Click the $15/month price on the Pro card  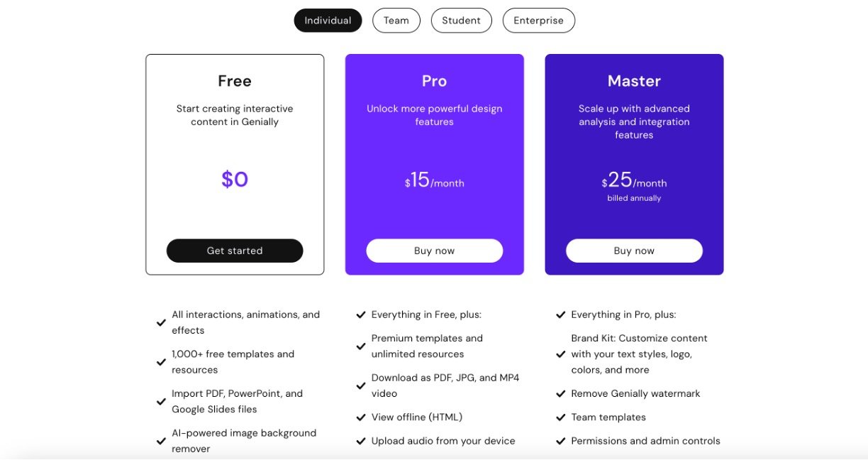[x=434, y=181]
